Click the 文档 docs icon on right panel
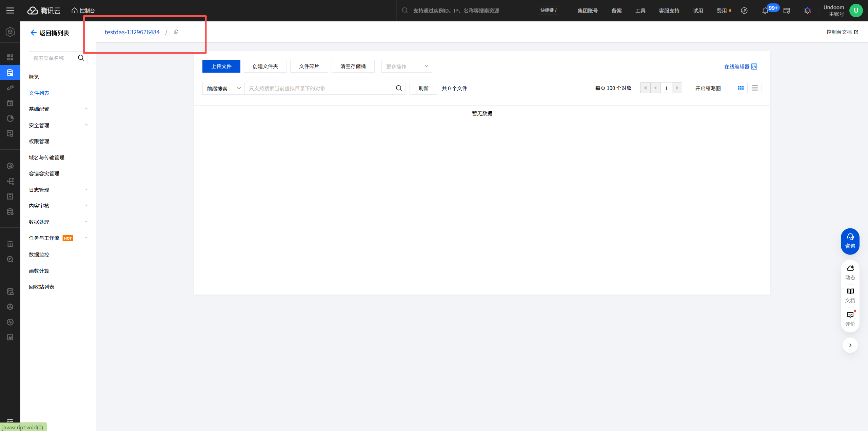Screen dimensions: 868x431 [x=850, y=295]
